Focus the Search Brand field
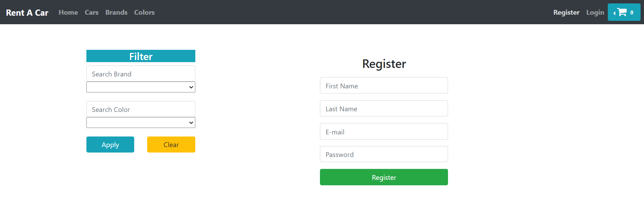The image size is (644, 216). (141, 74)
